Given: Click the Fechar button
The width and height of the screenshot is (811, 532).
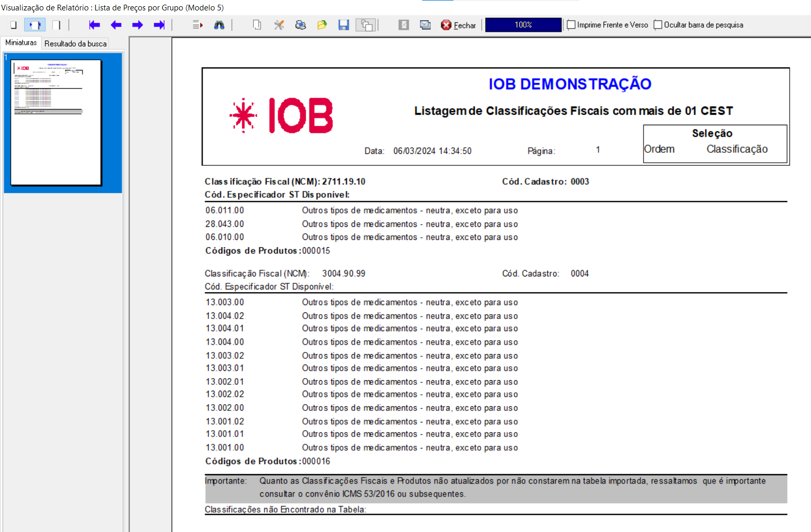Looking at the screenshot, I should 459,25.
